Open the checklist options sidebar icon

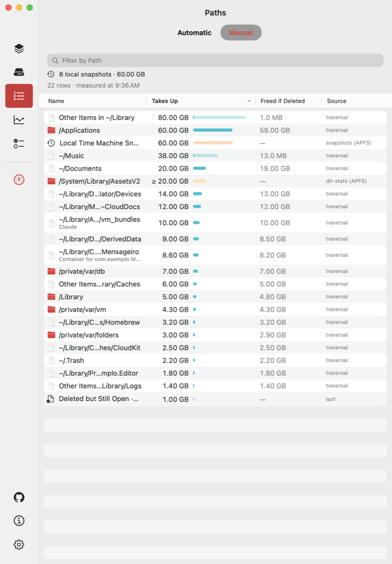click(x=19, y=144)
